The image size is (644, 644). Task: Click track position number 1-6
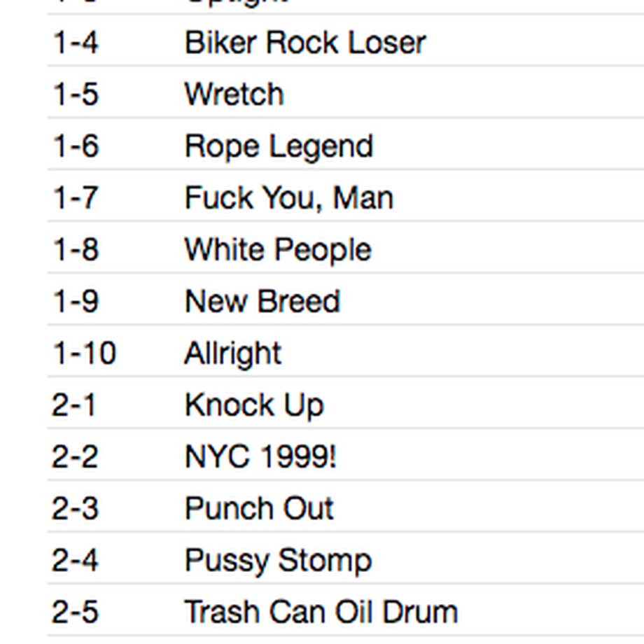(x=76, y=146)
